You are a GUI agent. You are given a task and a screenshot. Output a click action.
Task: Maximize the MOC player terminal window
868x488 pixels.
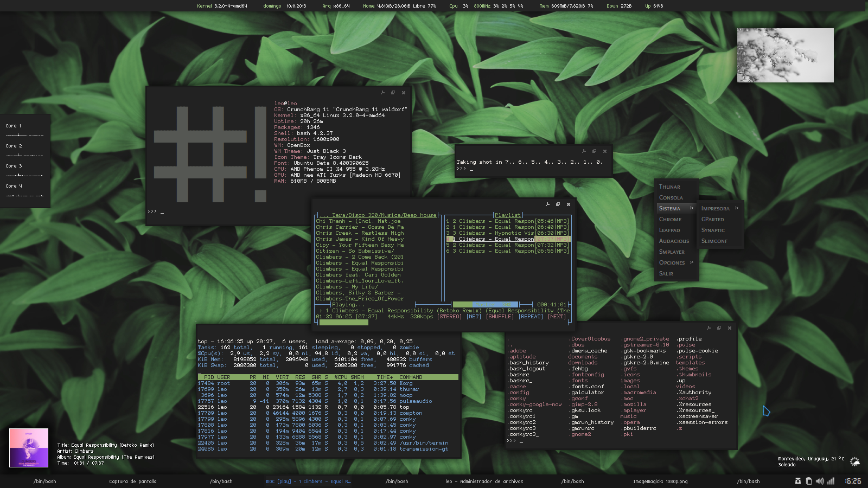tap(558, 204)
